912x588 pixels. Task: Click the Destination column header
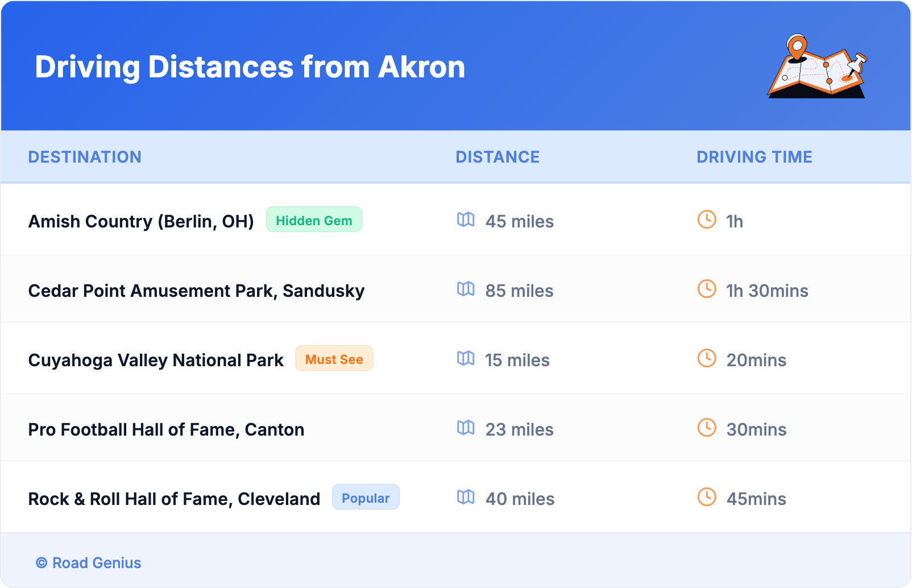point(85,157)
